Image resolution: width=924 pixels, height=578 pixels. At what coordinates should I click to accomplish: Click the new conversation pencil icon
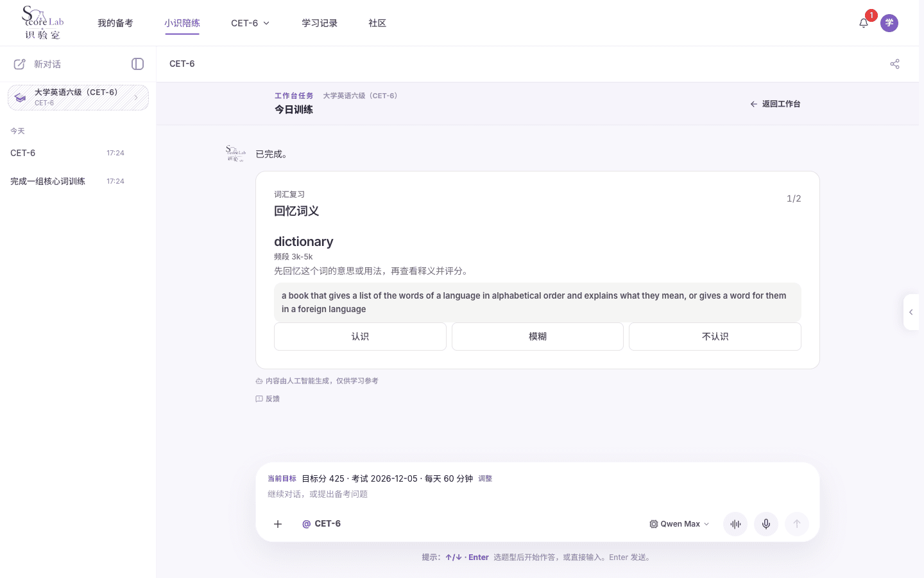point(20,64)
